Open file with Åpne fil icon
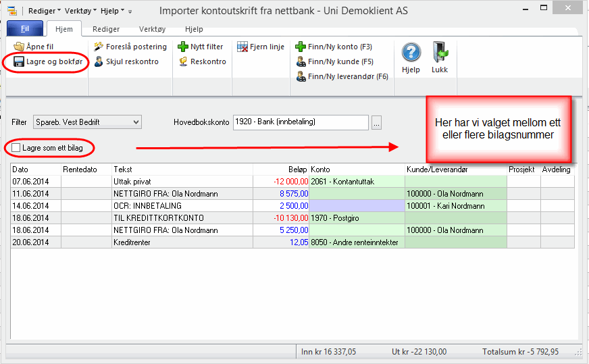This screenshot has height=364, width=589. pos(19,47)
